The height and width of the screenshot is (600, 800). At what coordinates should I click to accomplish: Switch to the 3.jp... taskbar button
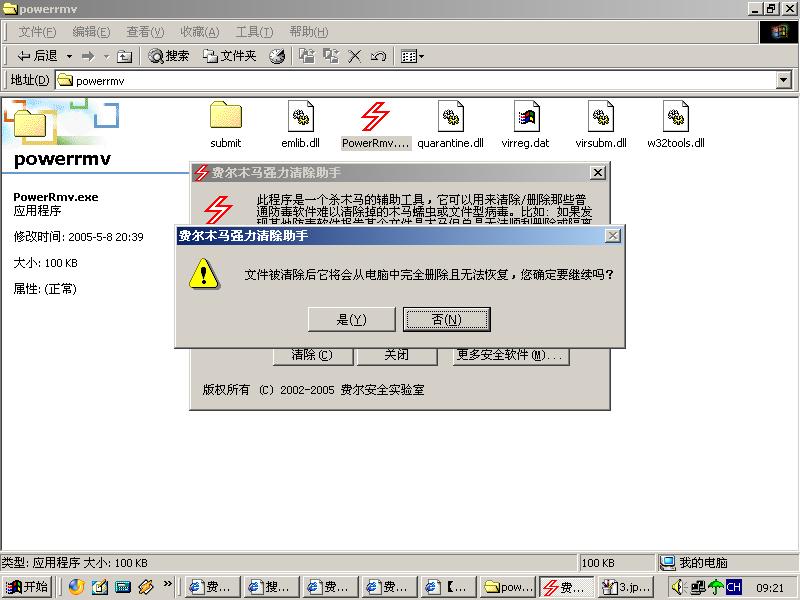(626, 587)
